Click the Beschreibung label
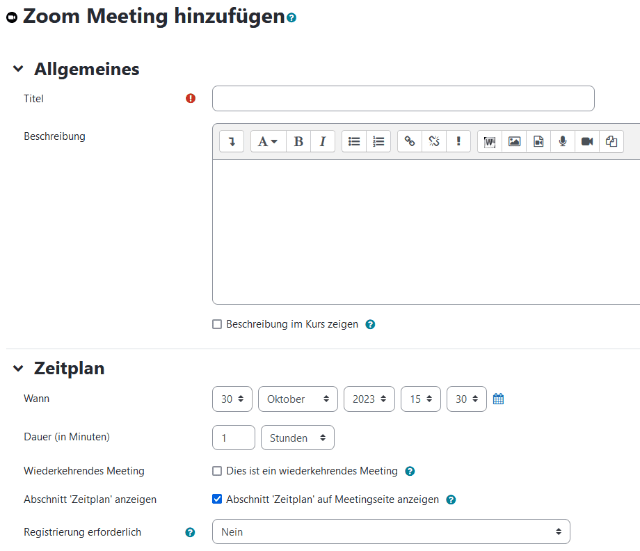This screenshot has height=551, width=640. (x=55, y=136)
